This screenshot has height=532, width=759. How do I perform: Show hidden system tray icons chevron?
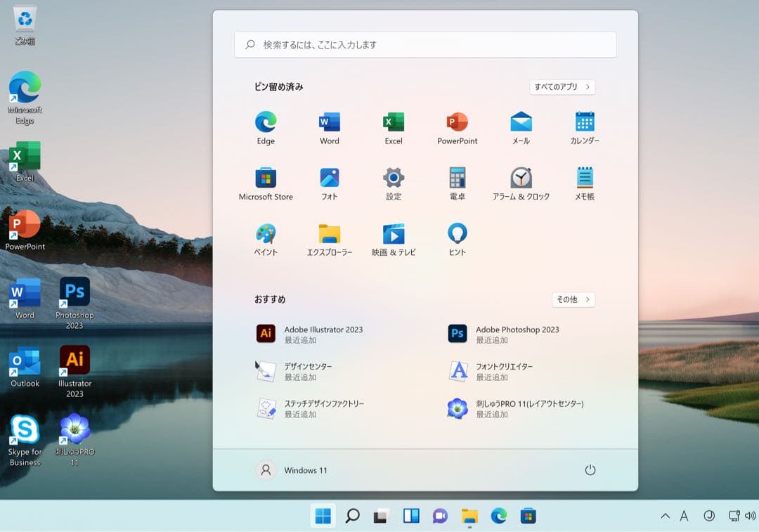point(665,517)
